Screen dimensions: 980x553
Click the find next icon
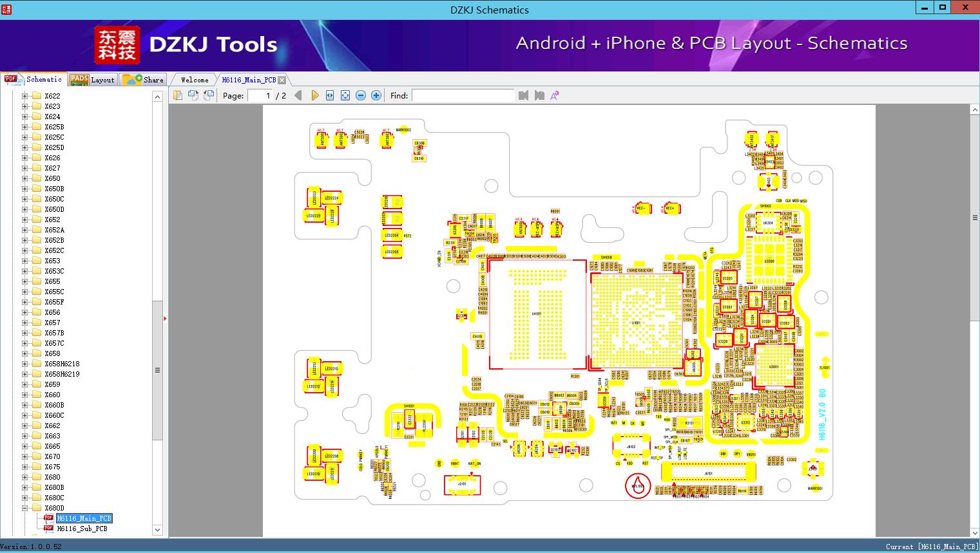point(539,95)
